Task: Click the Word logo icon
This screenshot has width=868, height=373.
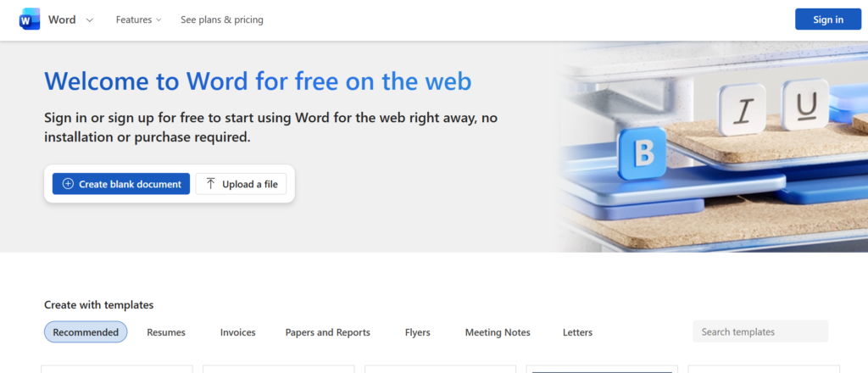Action: tap(30, 19)
